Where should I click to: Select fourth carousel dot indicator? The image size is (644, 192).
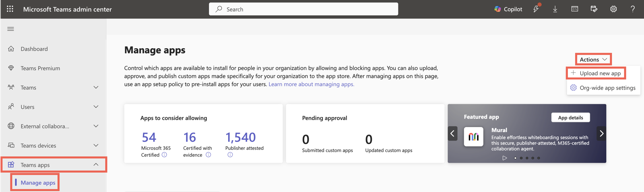pyautogui.click(x=533, y=158)
